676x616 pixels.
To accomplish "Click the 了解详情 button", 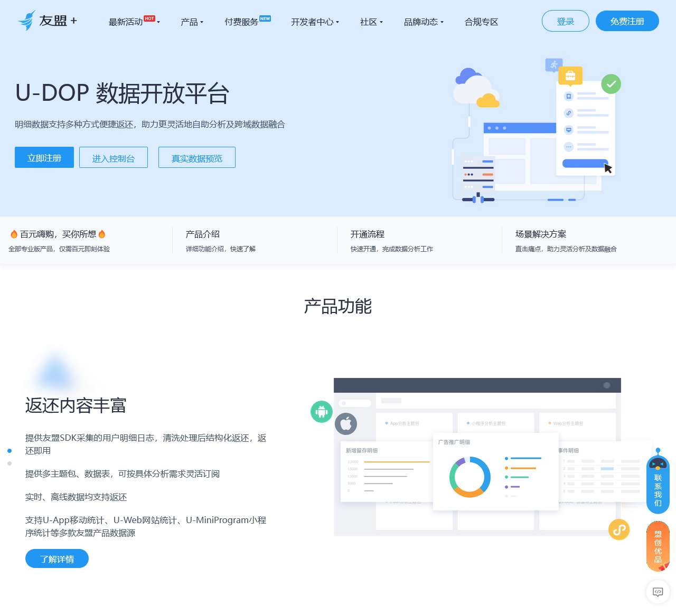I will (x=57, y=558).
